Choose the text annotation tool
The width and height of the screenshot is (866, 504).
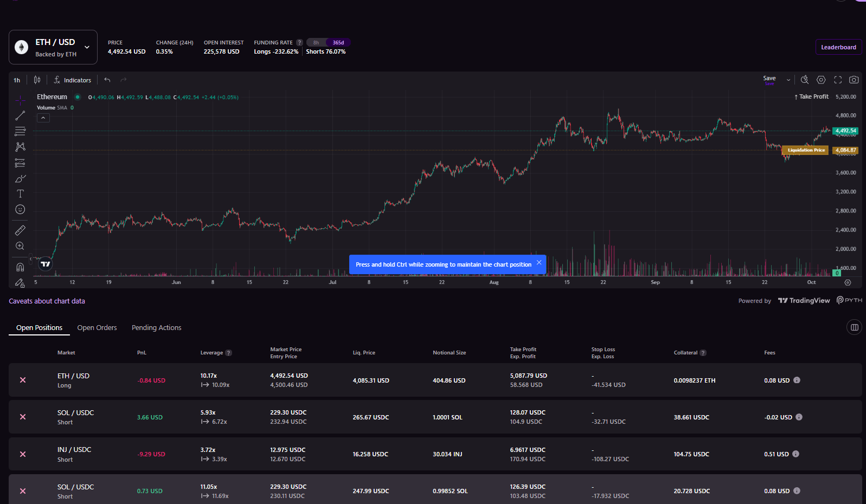click(20, 194)
